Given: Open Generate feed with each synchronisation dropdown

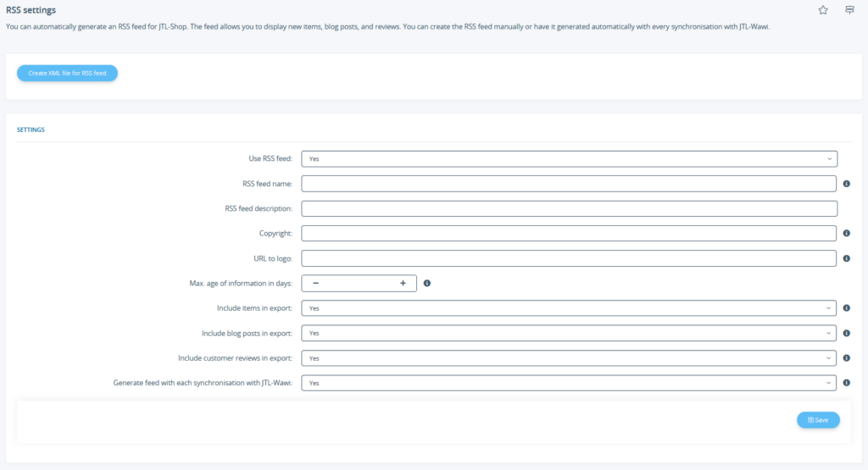Looking at the screenshot, I should click(x=569, y=383).
